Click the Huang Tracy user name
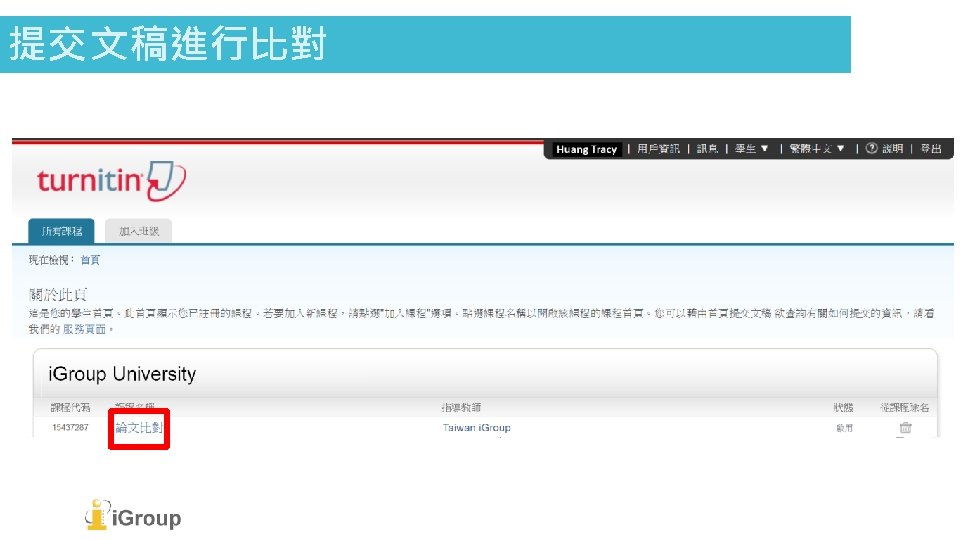The height and width of the screenshot is (540, 960). [x=587, y=149]
